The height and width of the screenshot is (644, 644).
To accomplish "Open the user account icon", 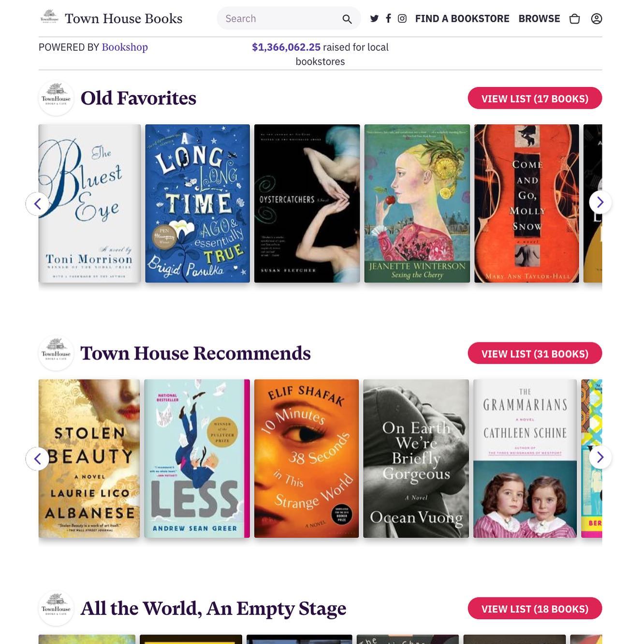I will tap(597, 19).
